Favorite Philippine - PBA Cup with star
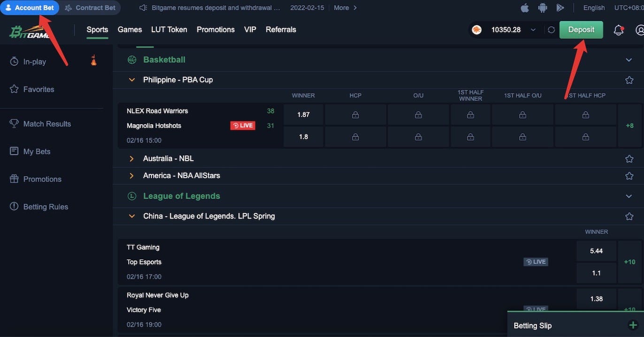644x337 pixels. tap(629, 80)
